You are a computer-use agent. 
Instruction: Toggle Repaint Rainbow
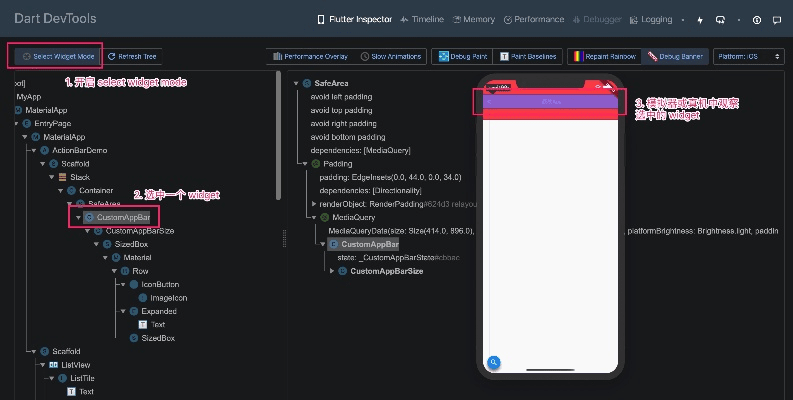pyautogui.click(x=603, y=57)
